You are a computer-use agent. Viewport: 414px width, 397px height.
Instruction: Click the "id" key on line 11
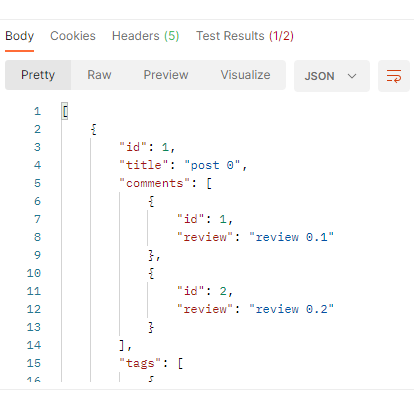191,291
